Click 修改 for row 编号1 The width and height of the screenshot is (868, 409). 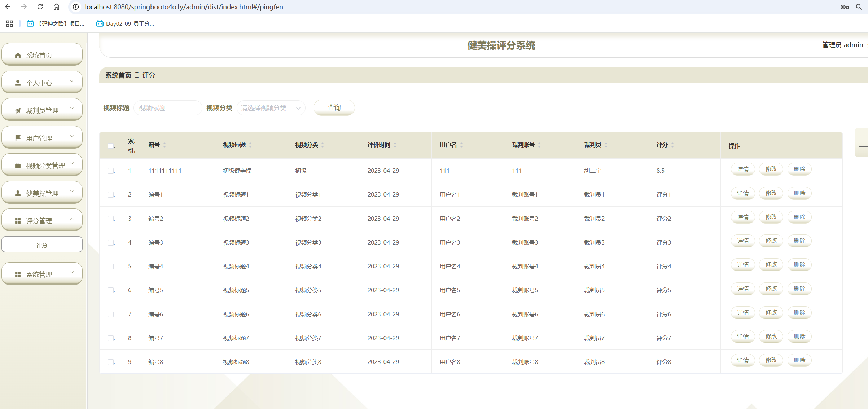[771, 193]
